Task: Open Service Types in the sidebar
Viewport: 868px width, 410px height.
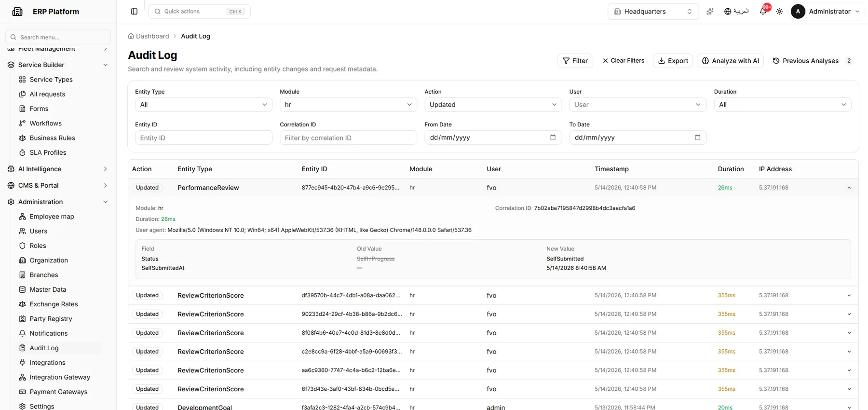Action: click(x=51, y=80)
